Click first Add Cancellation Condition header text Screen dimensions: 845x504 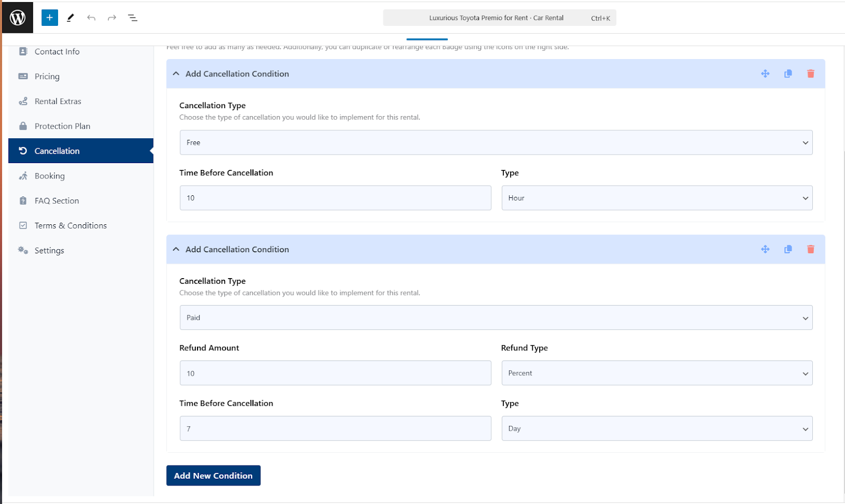237,74
